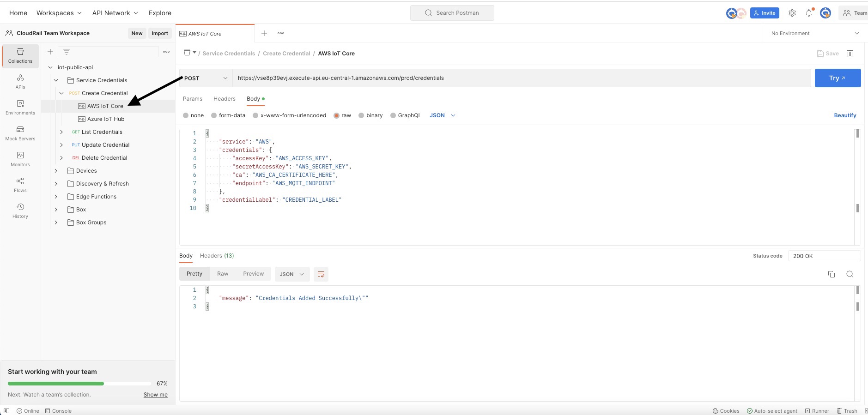The image size is (868, 415).
Task: Select the raw body type radio
Action: (336, 115)
